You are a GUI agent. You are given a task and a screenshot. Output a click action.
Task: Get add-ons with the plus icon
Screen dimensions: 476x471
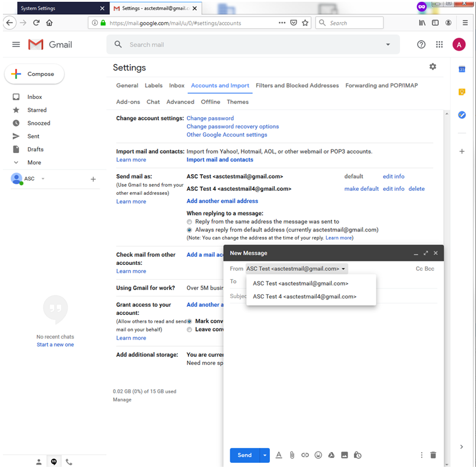462,151
